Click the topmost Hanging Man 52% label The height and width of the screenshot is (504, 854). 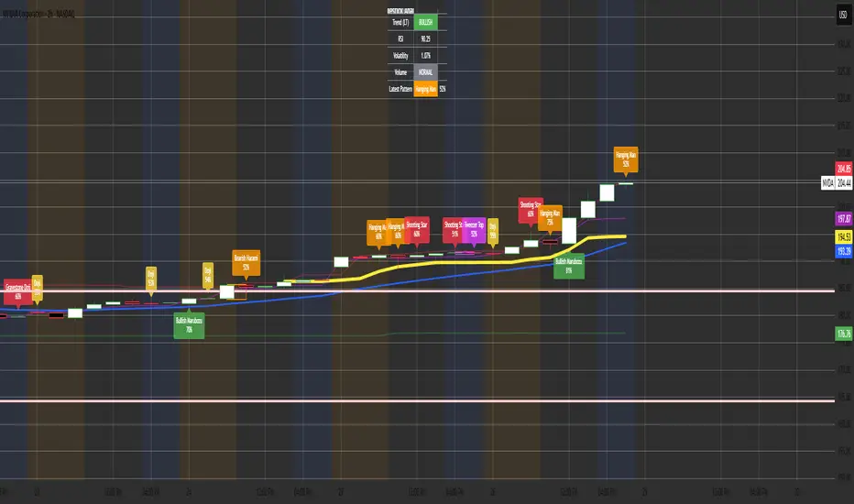[626, 159]
